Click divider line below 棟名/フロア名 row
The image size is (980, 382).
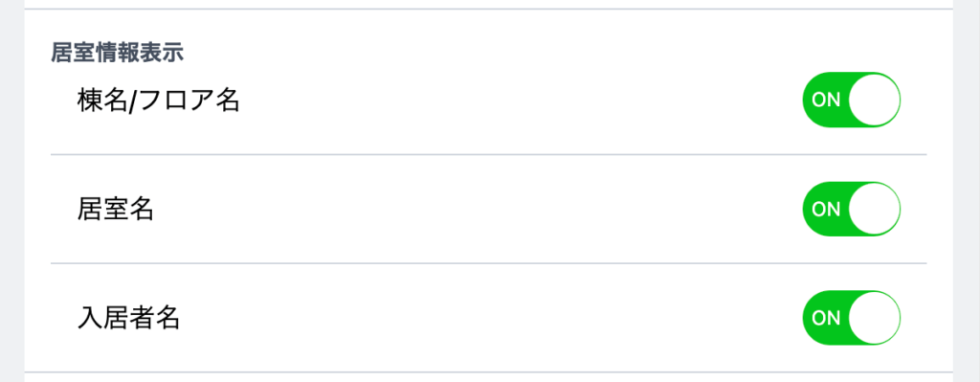pos(489,154)
